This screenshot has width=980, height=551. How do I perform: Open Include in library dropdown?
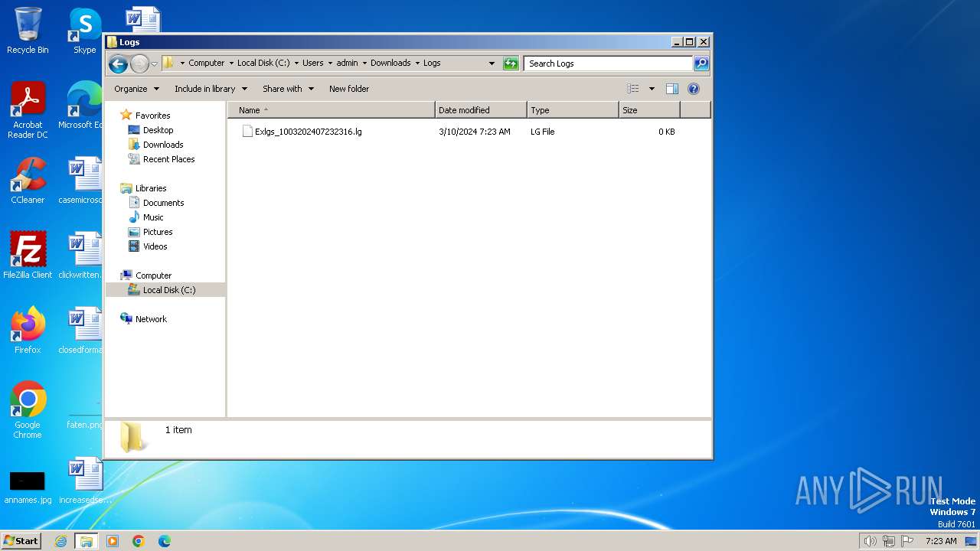click(211, 89)
